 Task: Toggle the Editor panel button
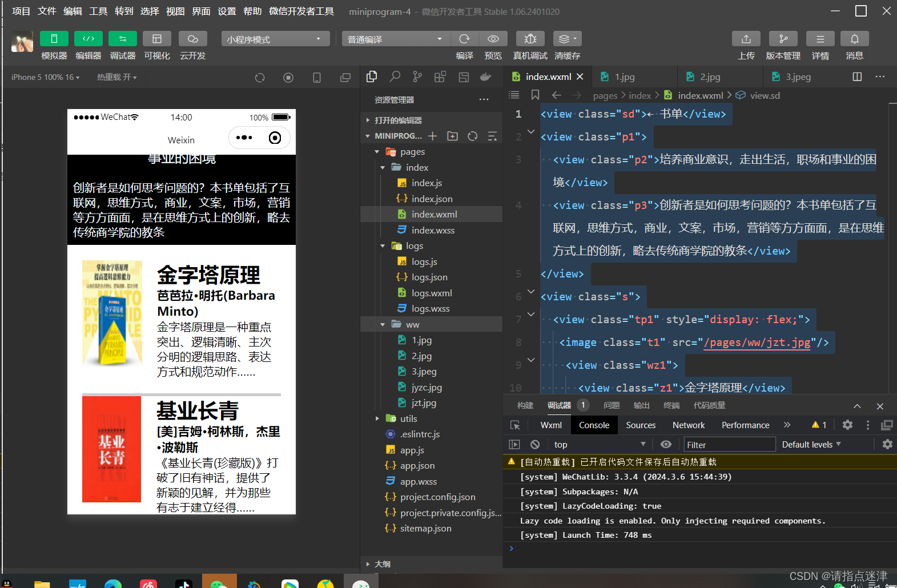tap(89, 38)
